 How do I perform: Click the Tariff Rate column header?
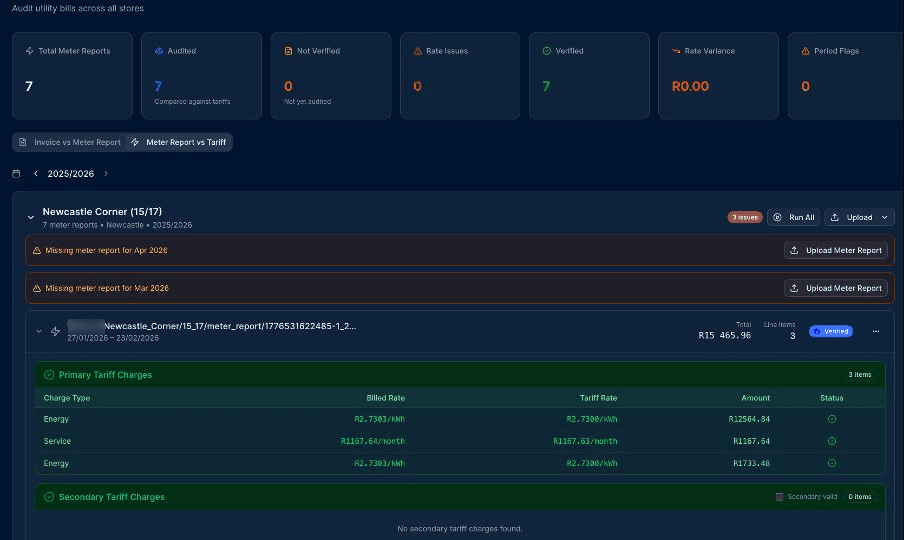(x=598, y=398)
